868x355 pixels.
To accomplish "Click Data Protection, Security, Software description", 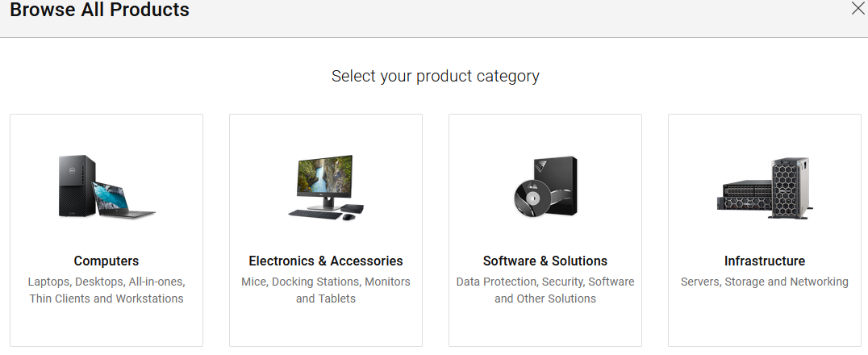I will point(545,282).
